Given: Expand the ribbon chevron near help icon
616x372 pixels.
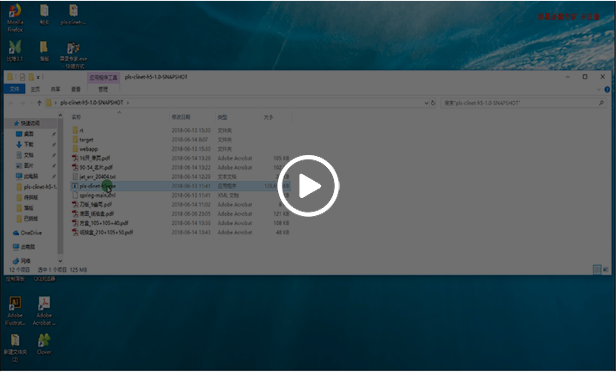Looking at the screenshot, I should click(x=599, y=90).
